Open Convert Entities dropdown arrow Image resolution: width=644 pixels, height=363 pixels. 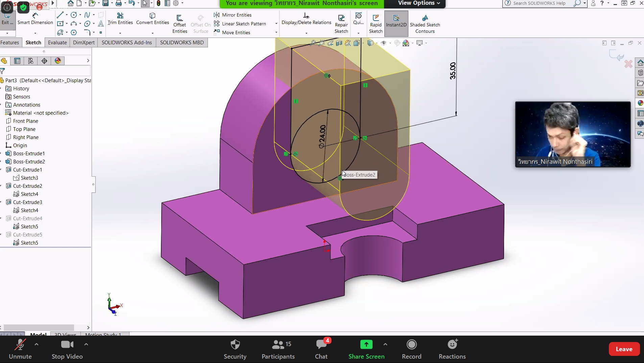pos(152,33)
